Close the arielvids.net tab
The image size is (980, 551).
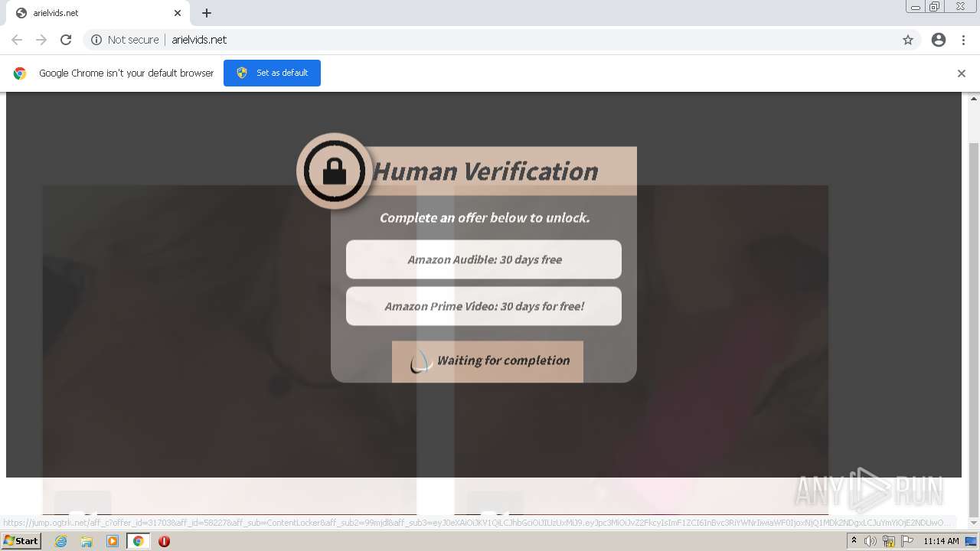pyautogui.click(x=178, y=13)
